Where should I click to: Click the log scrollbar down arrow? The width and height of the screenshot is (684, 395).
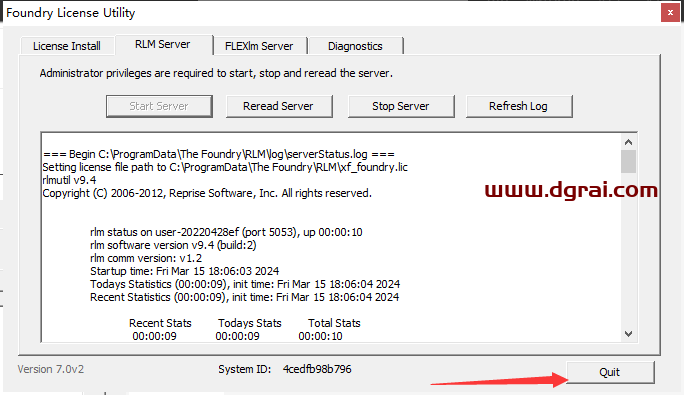pyautogui.click(x=628, y=334)
